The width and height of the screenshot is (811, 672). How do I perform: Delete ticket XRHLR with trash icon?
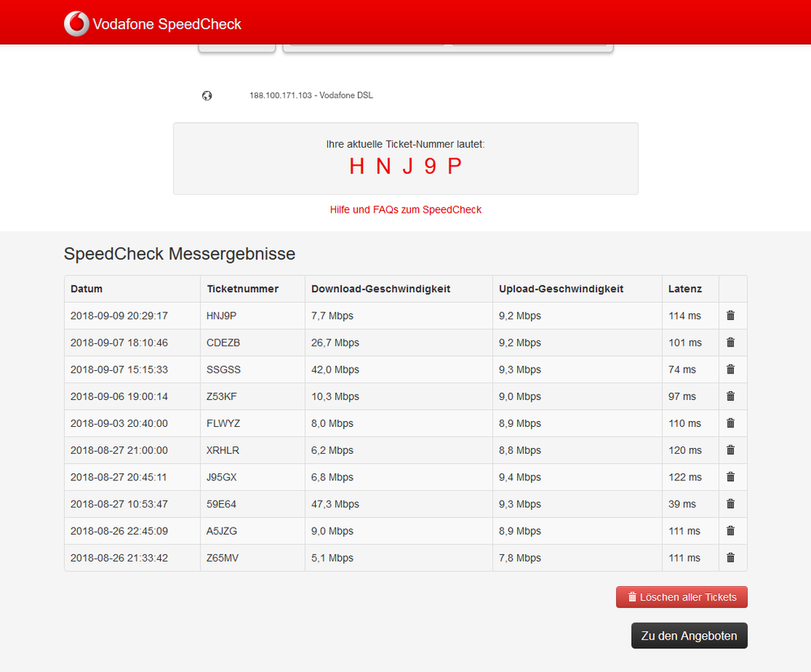[731, 450]
